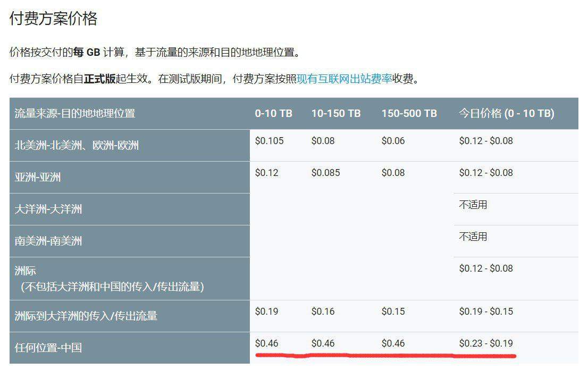Select the bold 正式版 text
Image resolution: width=588 pixels, height=378 pixels.
[100, 79]
